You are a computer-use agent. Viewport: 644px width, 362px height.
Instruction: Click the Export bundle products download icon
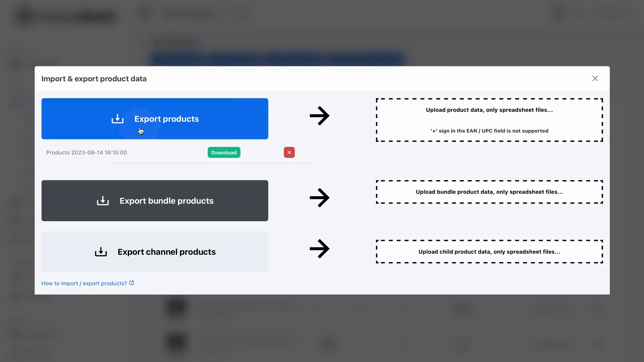click(x=103, y=201)
